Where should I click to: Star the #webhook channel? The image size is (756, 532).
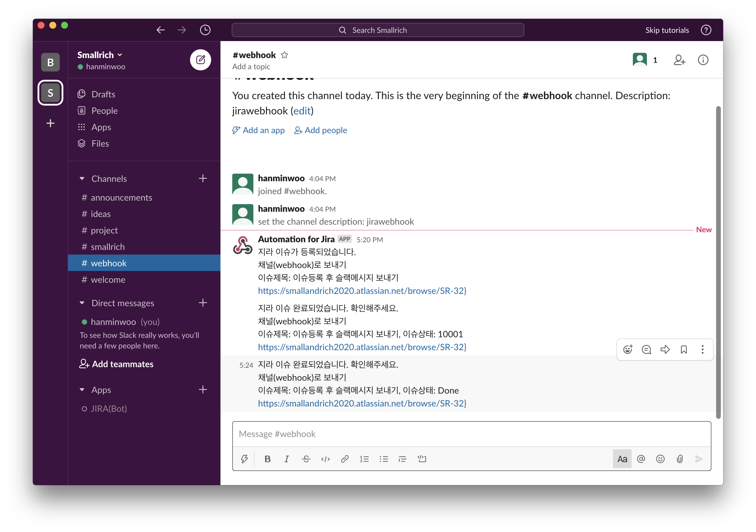pyautogui.click(x=284, y=55)
